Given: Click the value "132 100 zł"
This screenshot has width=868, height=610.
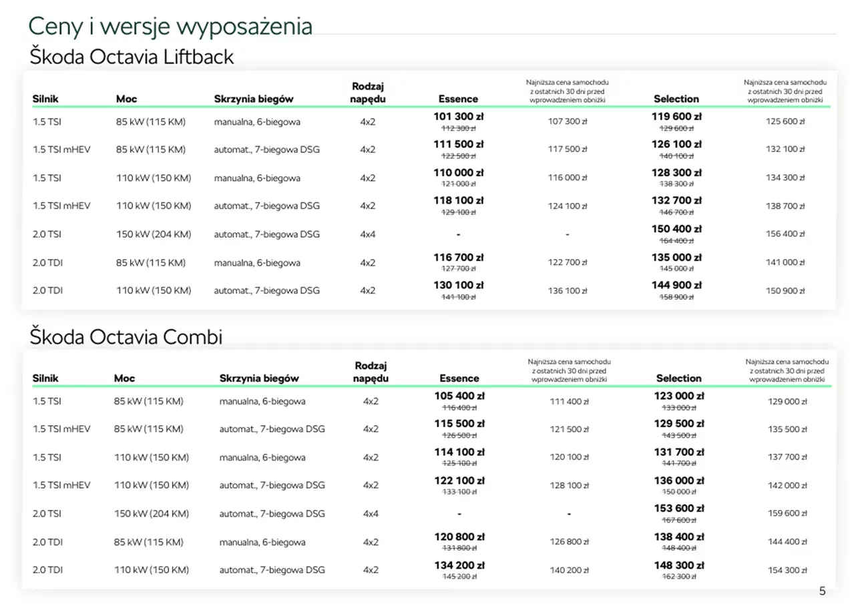Looking at the screenshot, I should [x=785, y=149].
